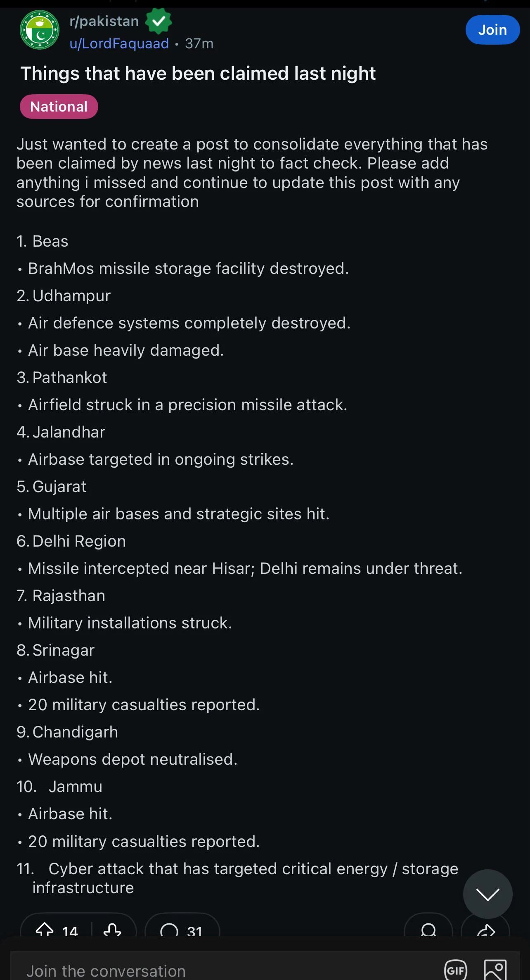This screenshot has width=530, height=980.
Task: Tap the green verified badge icon
Action: click(x=158, y=21)
